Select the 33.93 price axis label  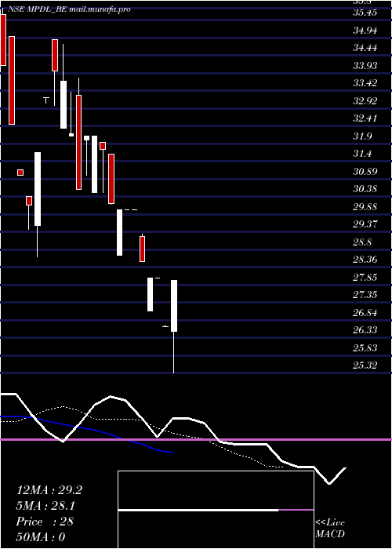tap(365, 66)
